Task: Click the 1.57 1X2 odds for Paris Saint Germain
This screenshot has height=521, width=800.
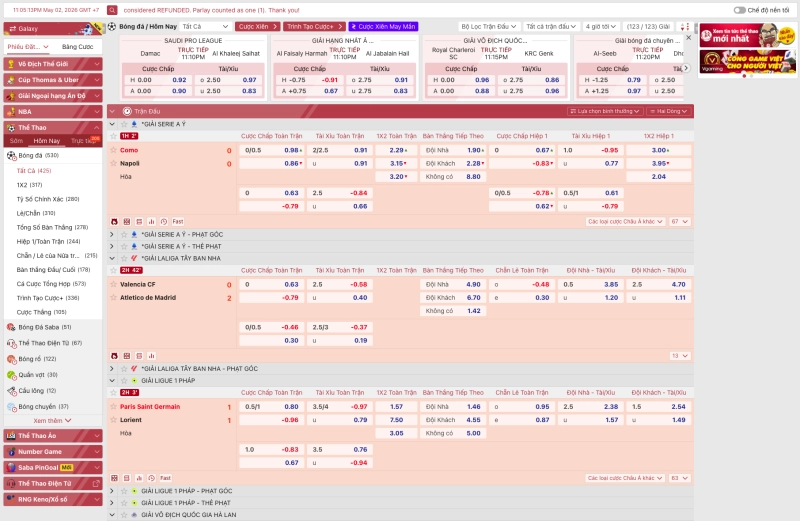Action: (x=396, y=407)
